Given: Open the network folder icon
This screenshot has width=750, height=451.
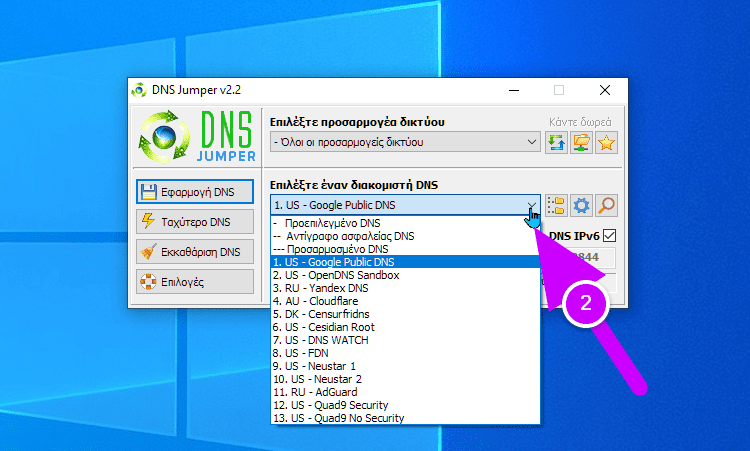Looking at the screenshot, I should pos(581,143).
